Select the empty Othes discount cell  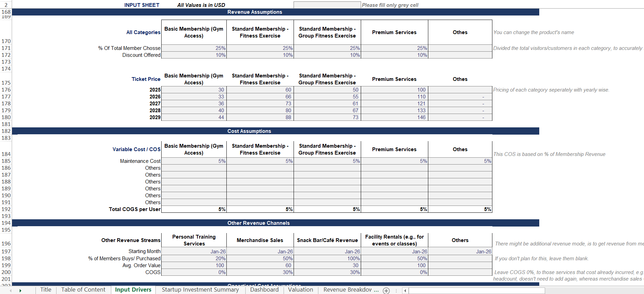point(460,55)
